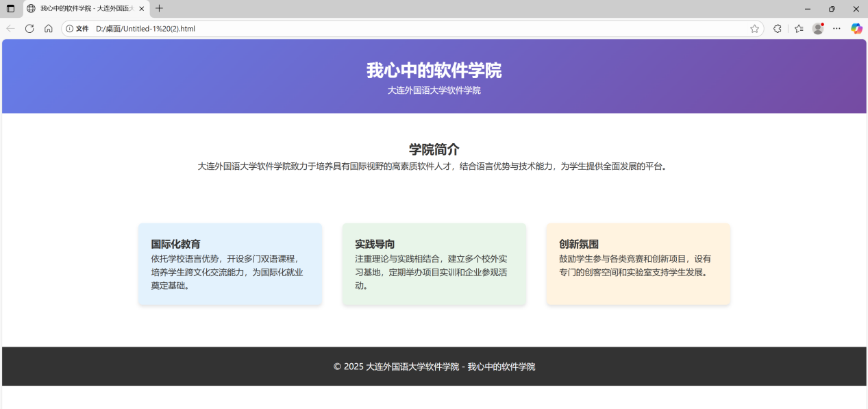Open the Favorites list icon

[799, 29]
